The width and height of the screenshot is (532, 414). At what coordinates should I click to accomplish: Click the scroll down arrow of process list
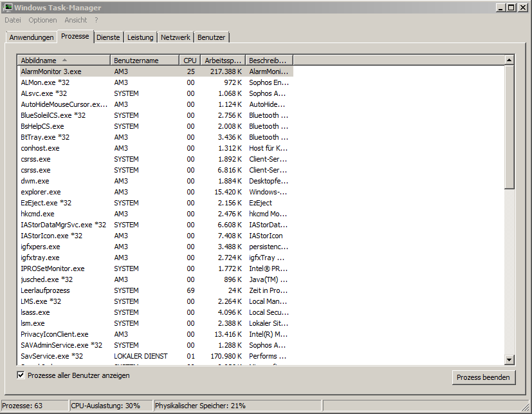tap(509, 359)
